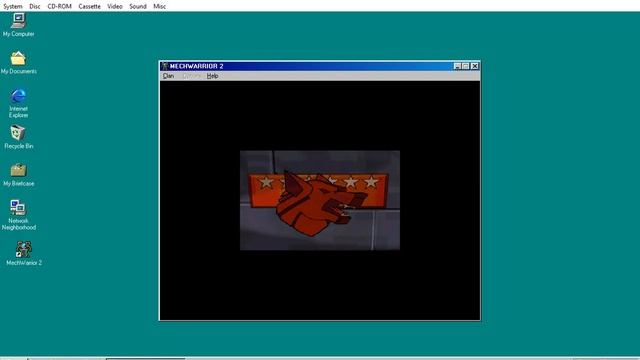Open the CD-ROM menu in the top bar
Viewport: 640px width, 360px height.
pos(60,6)
